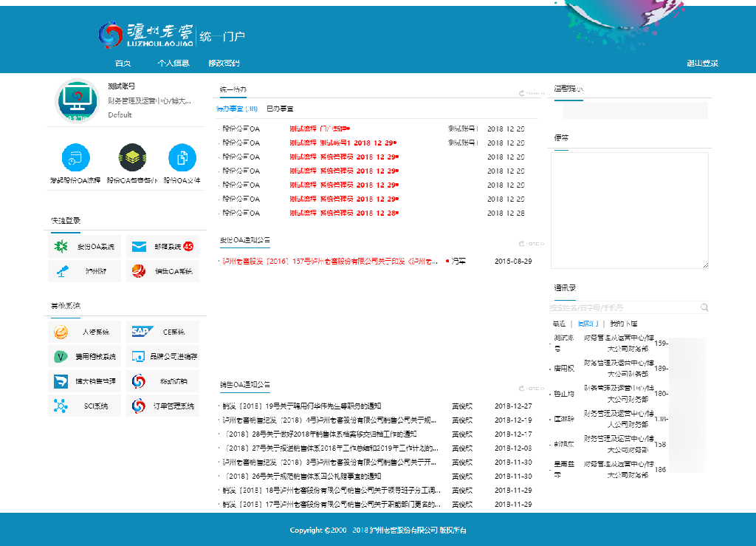
Task: Select the 同部门 contacts tab
Action: pos(588,324)
